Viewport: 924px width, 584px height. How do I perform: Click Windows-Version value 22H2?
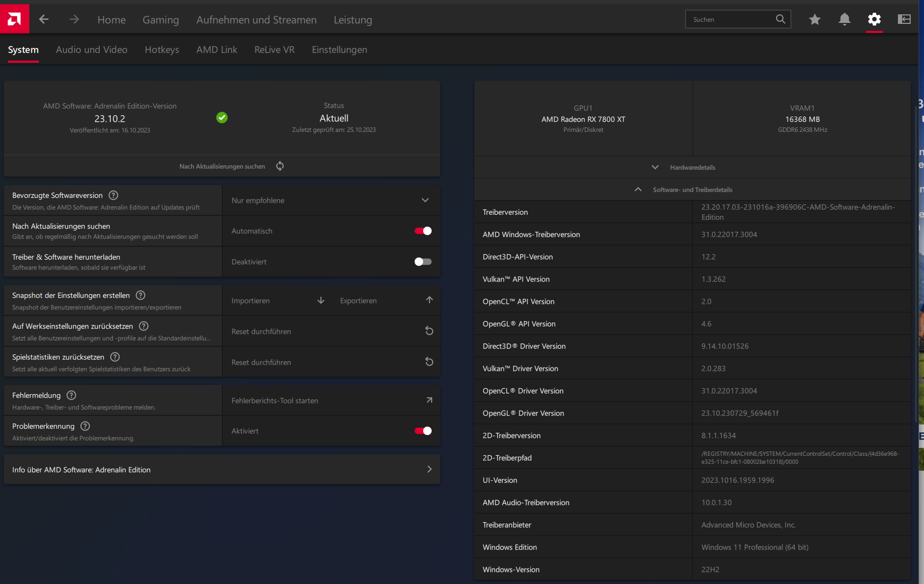[x=710, y=569]
